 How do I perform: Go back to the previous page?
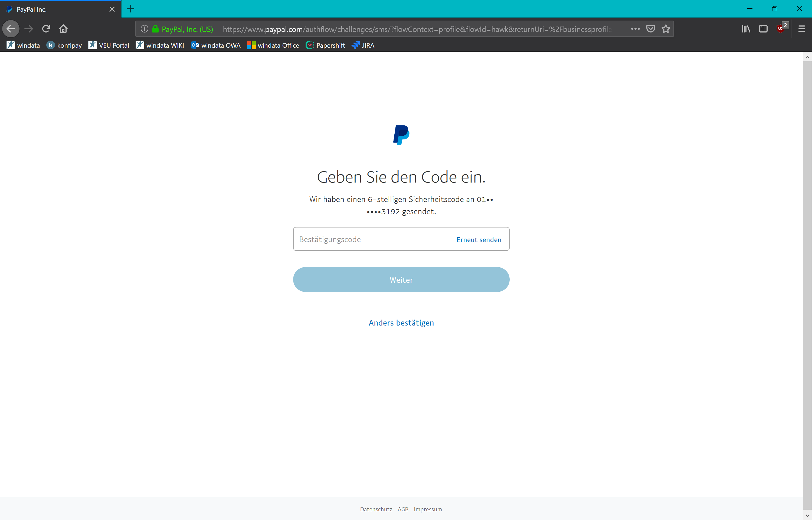(x=11, y=29)
